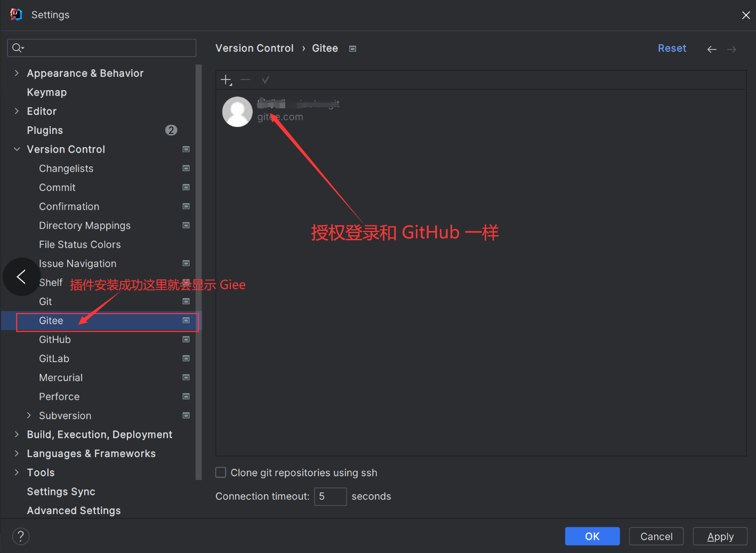Expand Build, Execution, Deployment section
This screenshot has width=756, height=553.
click(x=17, y=435)
